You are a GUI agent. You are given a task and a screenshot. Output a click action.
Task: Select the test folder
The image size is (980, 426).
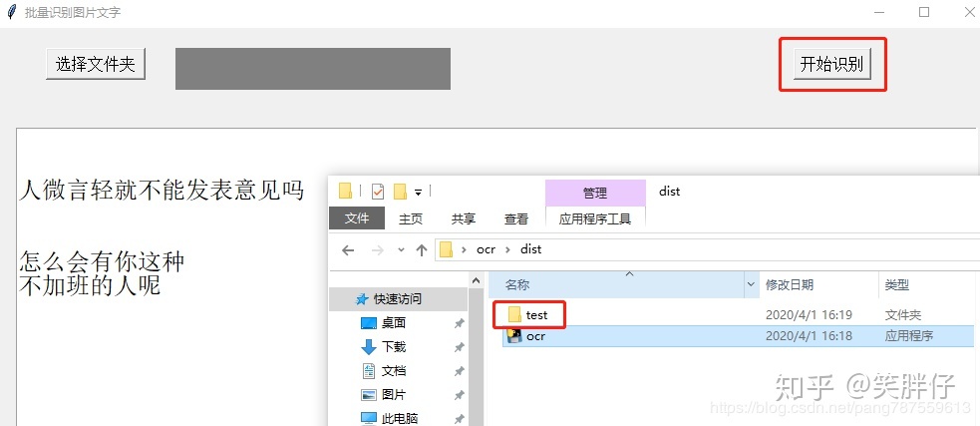tap(536, 314)
